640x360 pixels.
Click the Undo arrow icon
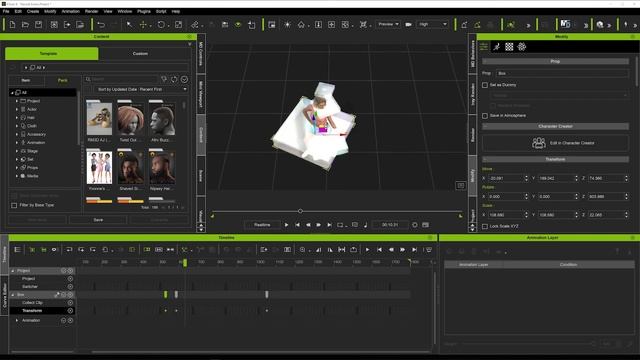(101, 24)
